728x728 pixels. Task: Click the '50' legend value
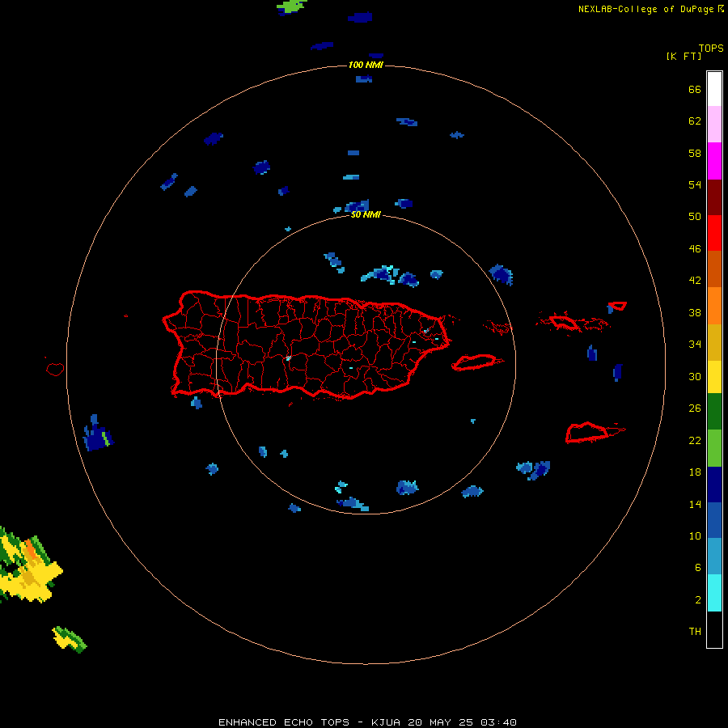tap(695, 216)
